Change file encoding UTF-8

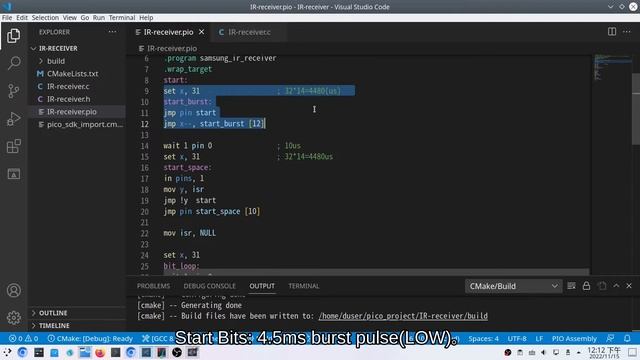[x=517, y=338]
